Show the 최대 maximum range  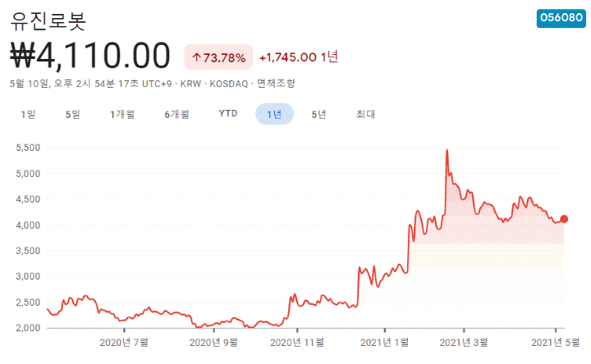click(x=365, y=114)
